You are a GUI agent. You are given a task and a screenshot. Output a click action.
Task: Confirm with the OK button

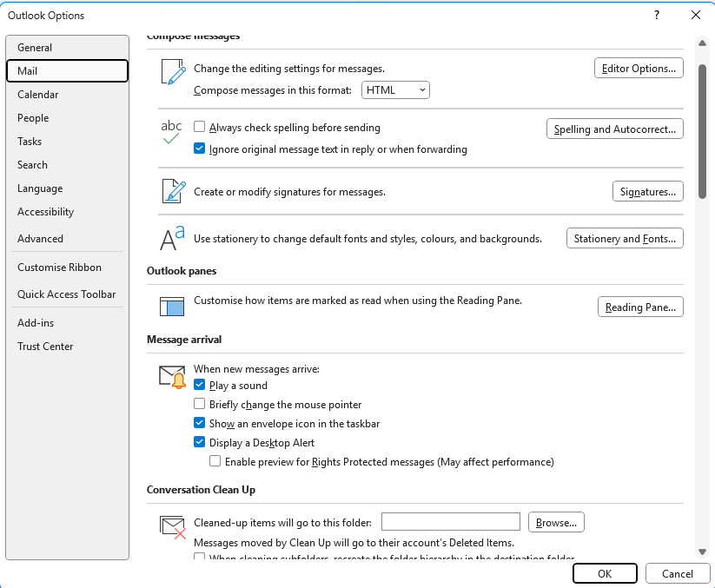click(x=605, y=573)
